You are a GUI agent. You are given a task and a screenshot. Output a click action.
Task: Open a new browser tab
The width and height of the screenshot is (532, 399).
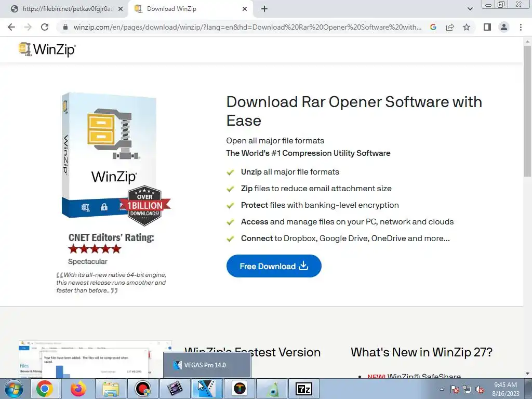point(264,9)
